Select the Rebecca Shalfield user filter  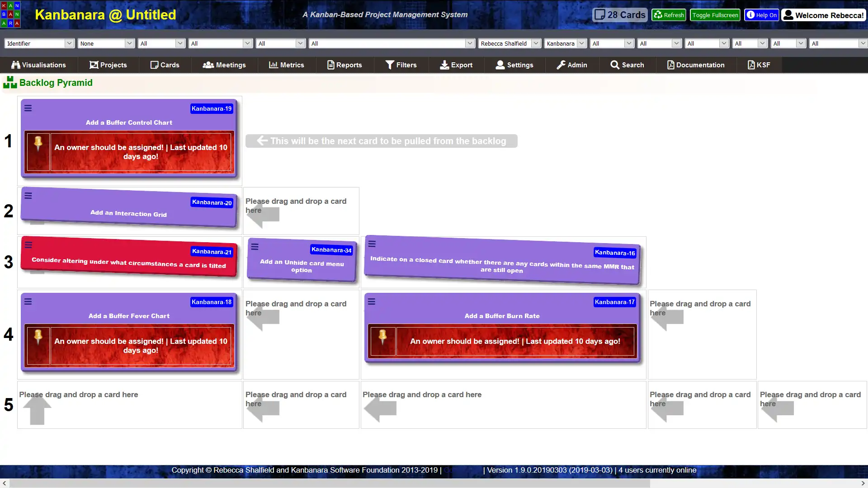(509, 43)
